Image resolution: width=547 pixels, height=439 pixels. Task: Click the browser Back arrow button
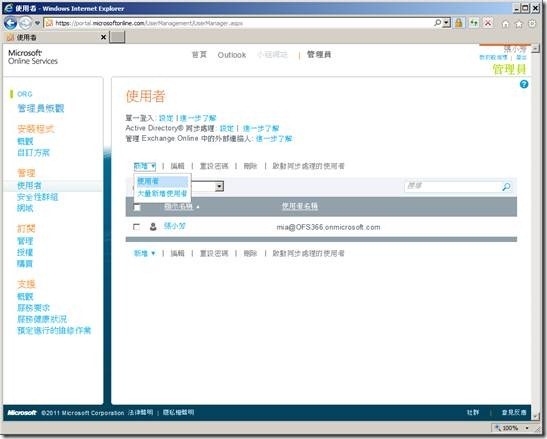coord(10,23)
